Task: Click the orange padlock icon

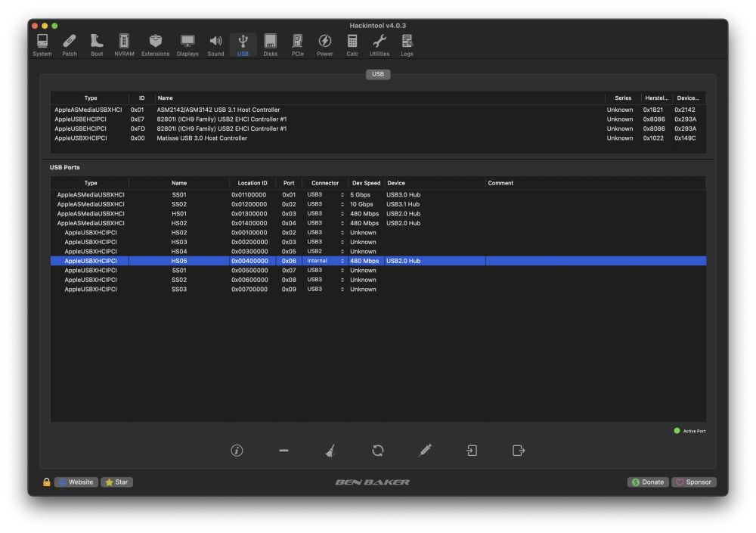Action: (x=46, y=482)
